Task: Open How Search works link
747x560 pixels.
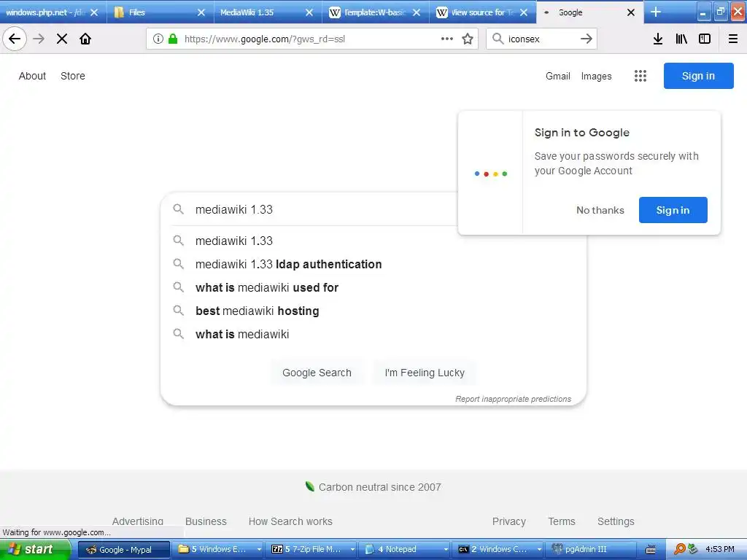Action: 290,521
